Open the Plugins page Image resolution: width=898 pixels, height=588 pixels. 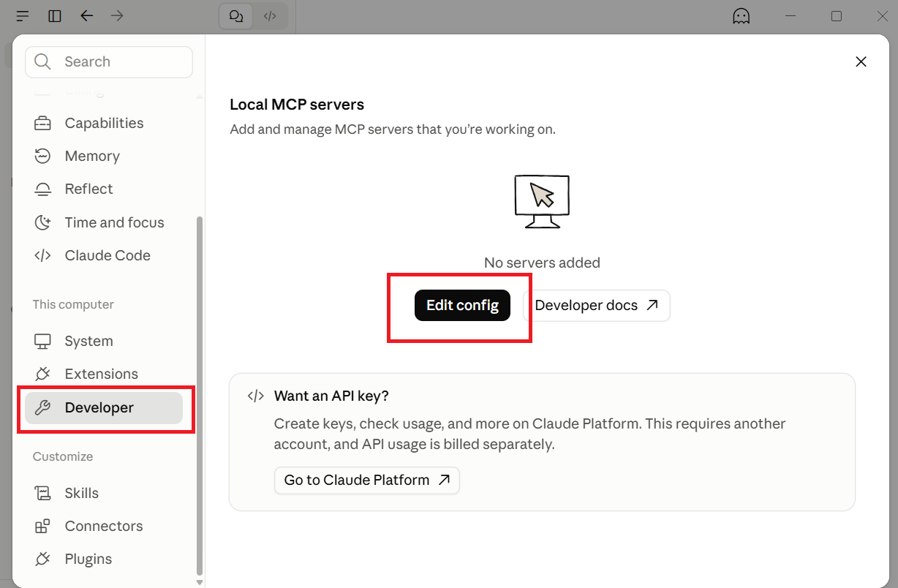tap(104, 559)
